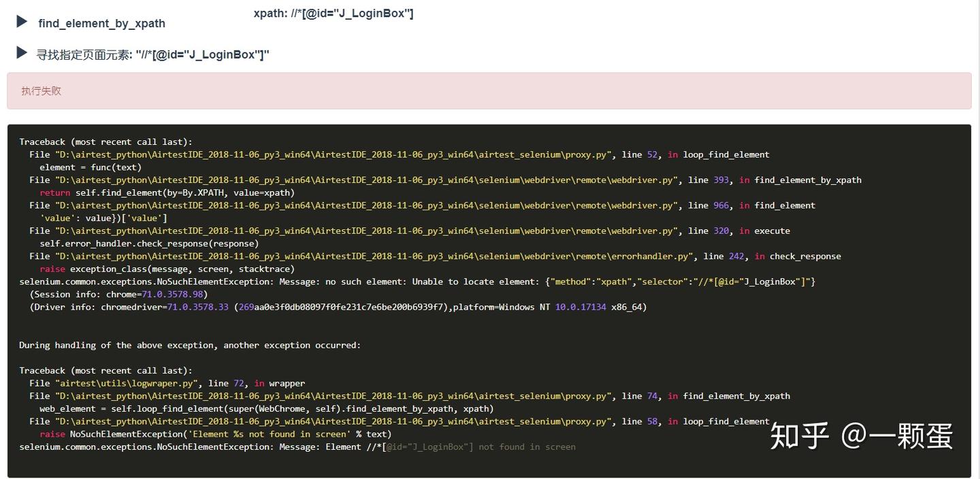Click the Session info chrome=71.0.3578.98 line
The height and width of the screenshot is (479, 980).
click(114, 294)
